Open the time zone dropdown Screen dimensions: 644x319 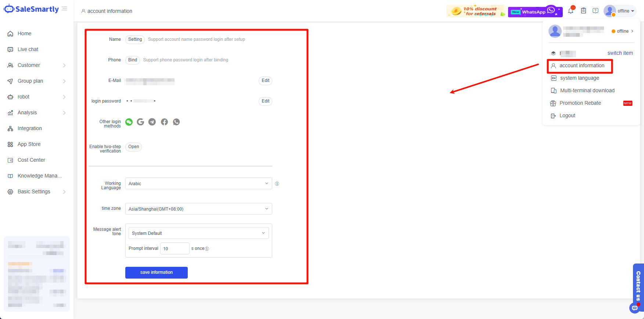point(198,209)
